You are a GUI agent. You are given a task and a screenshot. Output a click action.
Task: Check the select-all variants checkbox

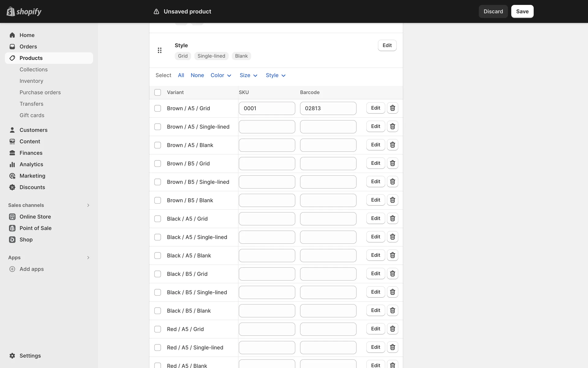pyautogui.click(x=157, y=92)
